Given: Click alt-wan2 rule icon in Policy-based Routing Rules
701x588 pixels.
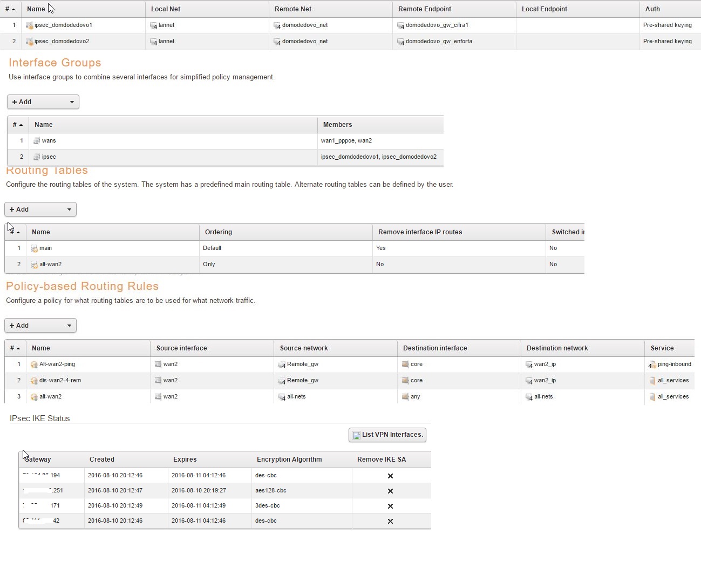Looking at the screenshot, I should click(34, 397).
